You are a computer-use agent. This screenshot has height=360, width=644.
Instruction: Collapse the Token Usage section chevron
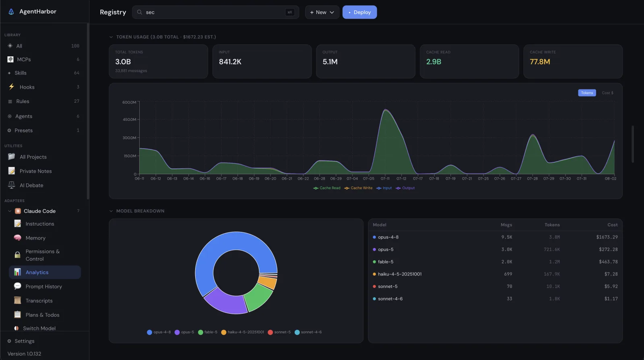111,37
